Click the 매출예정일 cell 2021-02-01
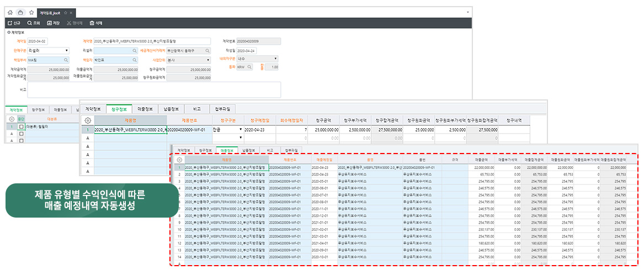This screenshot has width=644, height=280. tap(324, 229)
